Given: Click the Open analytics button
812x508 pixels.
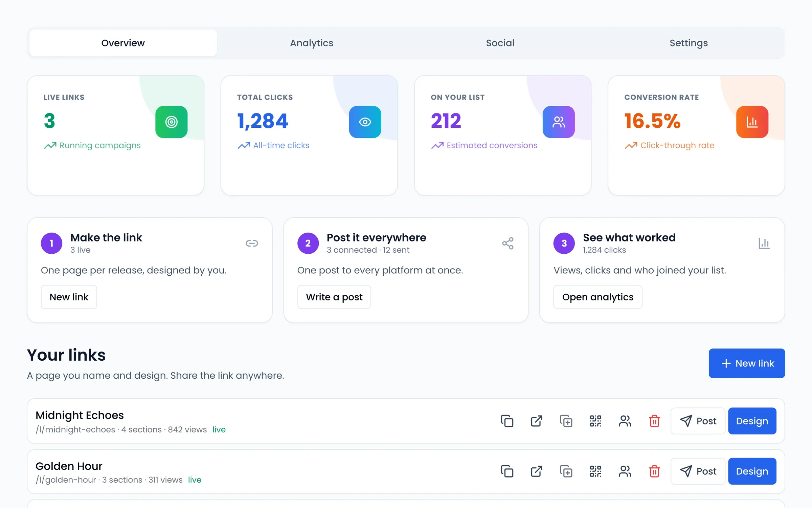Looking at the screenshot, I should [598, 297].
